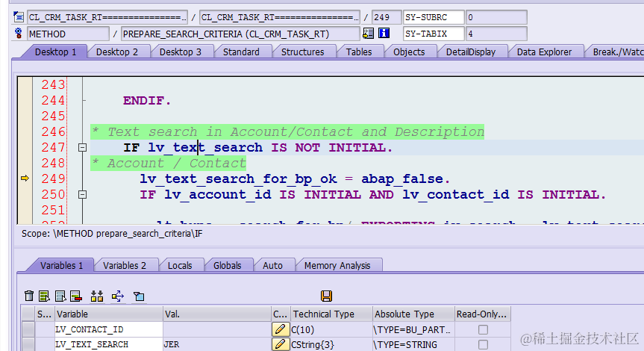The height and width of the screenshot is (351, 644).
Task: Click line number 249 in the gutter
Action: click(x=53, y=178)
